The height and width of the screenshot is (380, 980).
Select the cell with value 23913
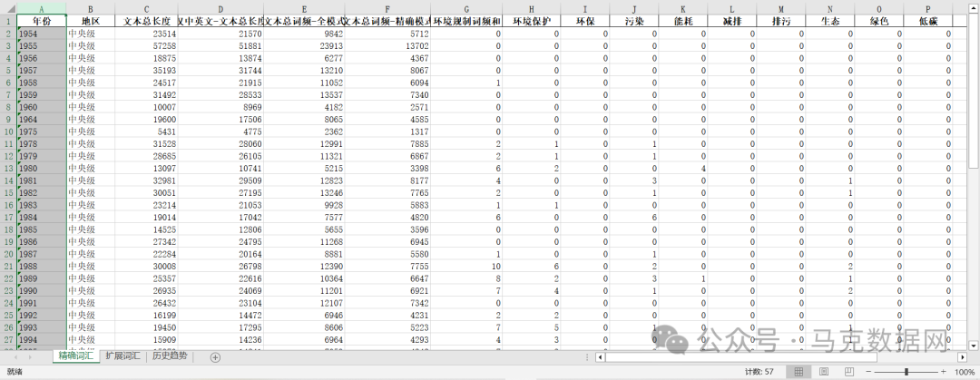[x=304, y=45]
